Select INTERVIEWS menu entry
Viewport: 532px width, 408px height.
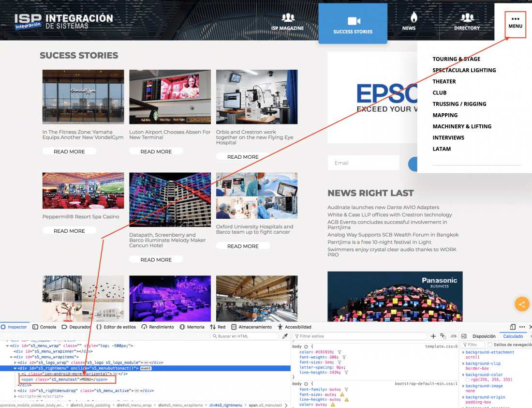click(x=448, y=137)
